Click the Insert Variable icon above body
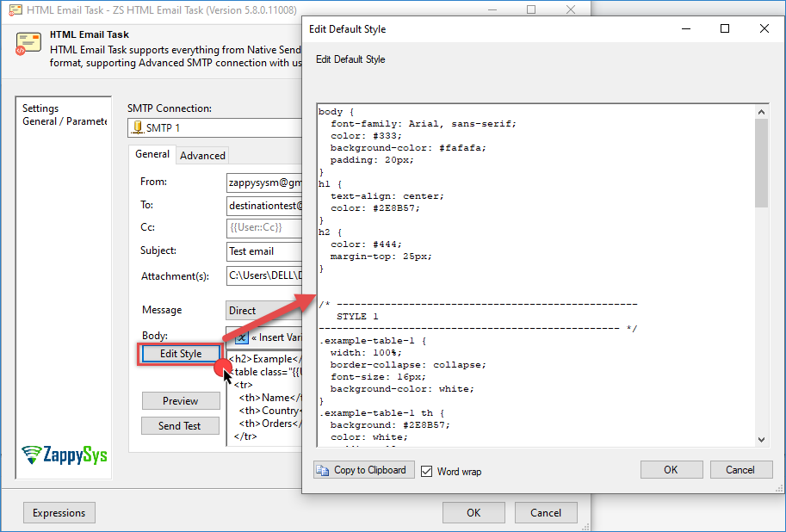The width and height of the screenshot is (786, 532). point(242,337)
